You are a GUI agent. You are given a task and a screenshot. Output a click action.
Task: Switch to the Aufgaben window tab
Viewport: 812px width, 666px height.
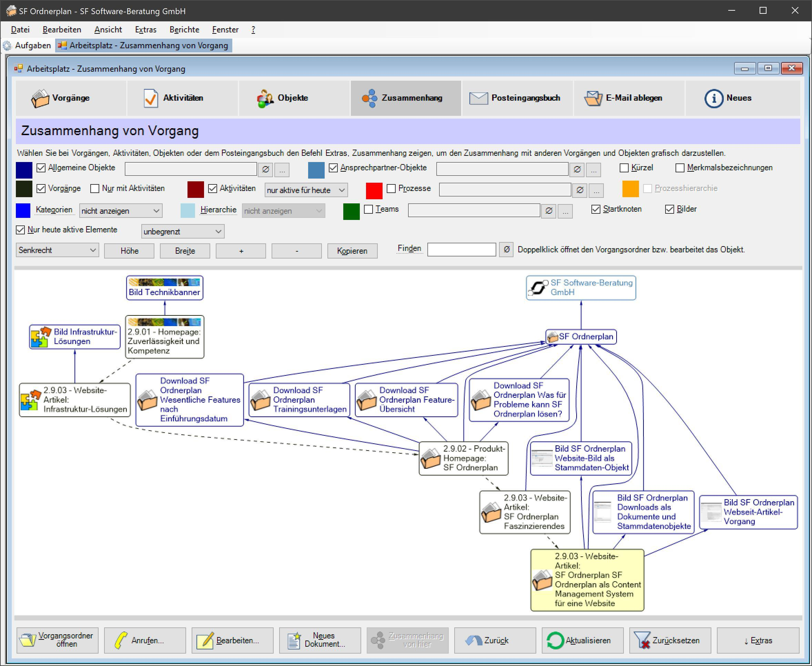[27, 46]
